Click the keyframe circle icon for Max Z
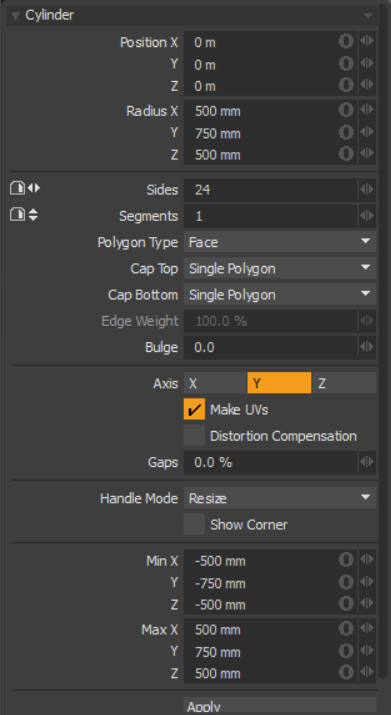Image resolution: width=391 pixels, height=715 pixels. [x=346, y=673]
